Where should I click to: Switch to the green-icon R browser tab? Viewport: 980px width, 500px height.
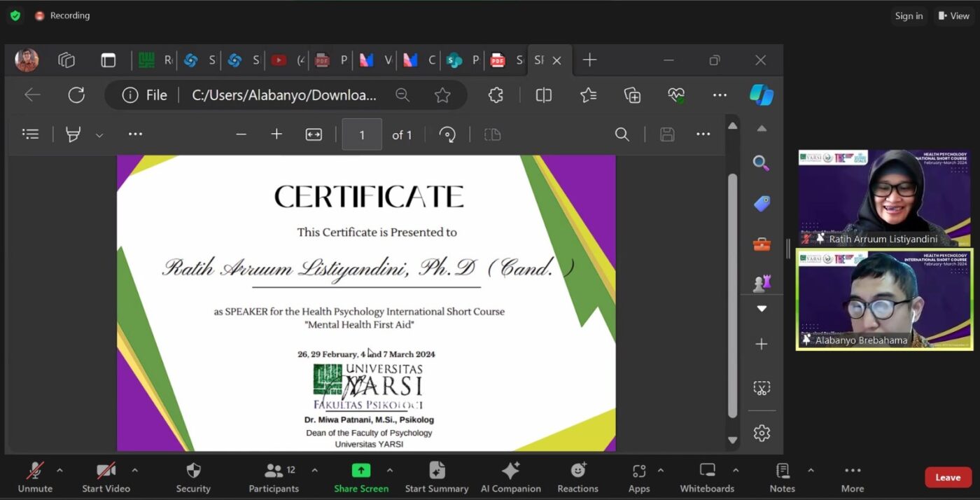coord(154,60)
